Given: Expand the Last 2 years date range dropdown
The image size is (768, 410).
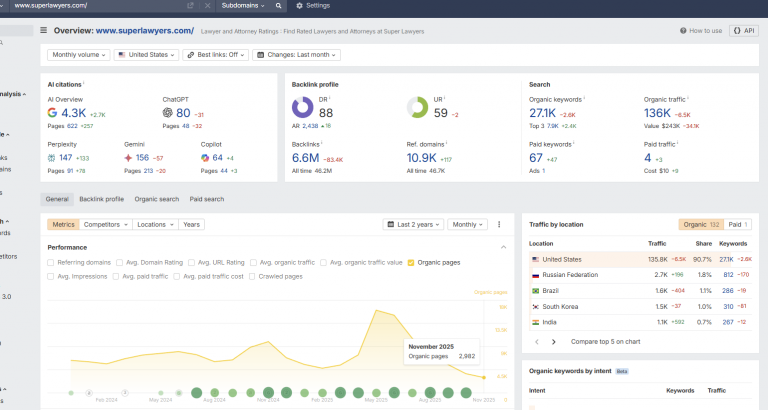Looking at the screenshot, I should (x=413, y=225).
